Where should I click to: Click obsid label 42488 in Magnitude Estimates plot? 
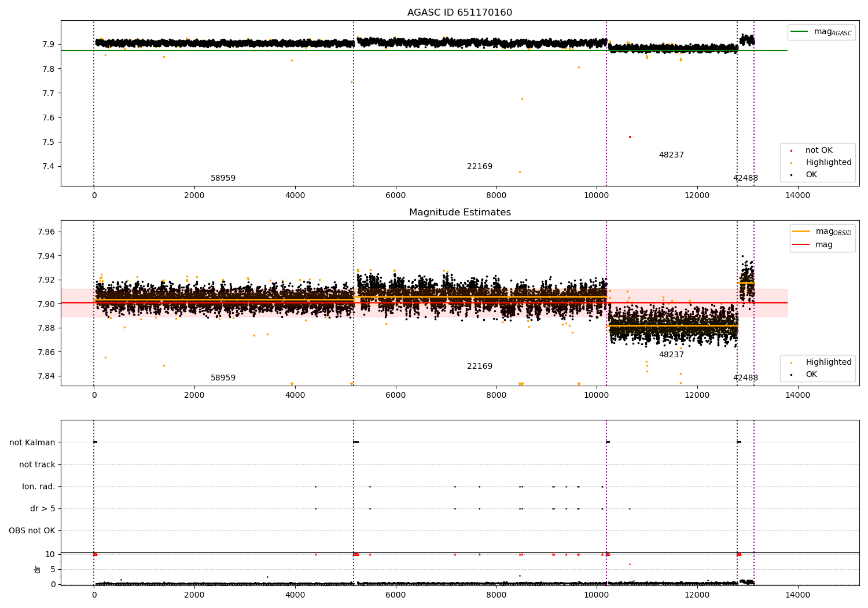745,378
